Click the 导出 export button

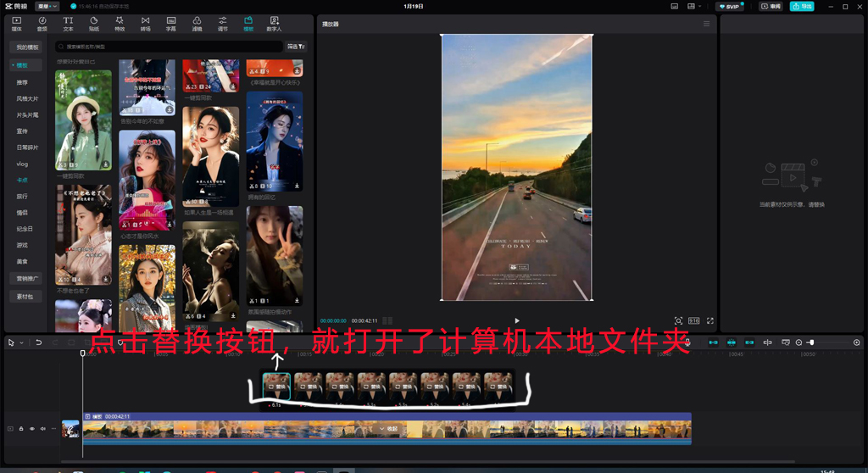(x=801, y=6)
